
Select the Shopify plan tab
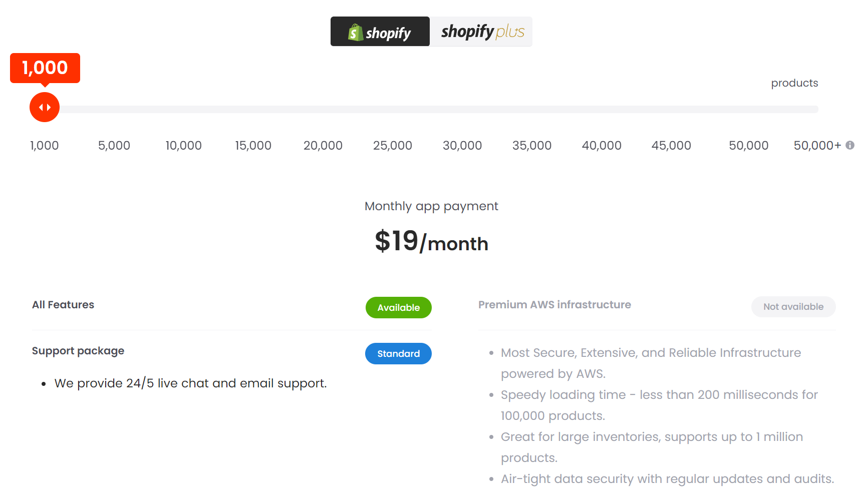tap(380, 32)
